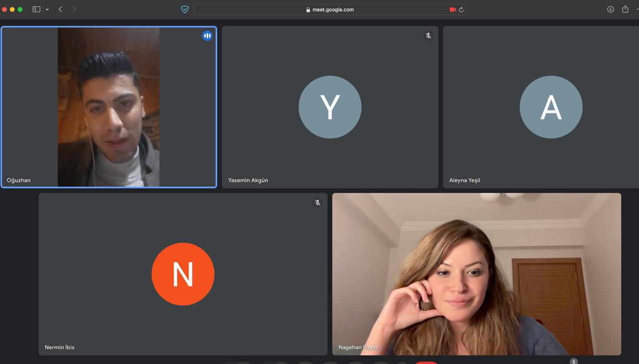Open the privacy shield icon near the address bar
This screenshot has width=639, height=364.
point(185,9)
